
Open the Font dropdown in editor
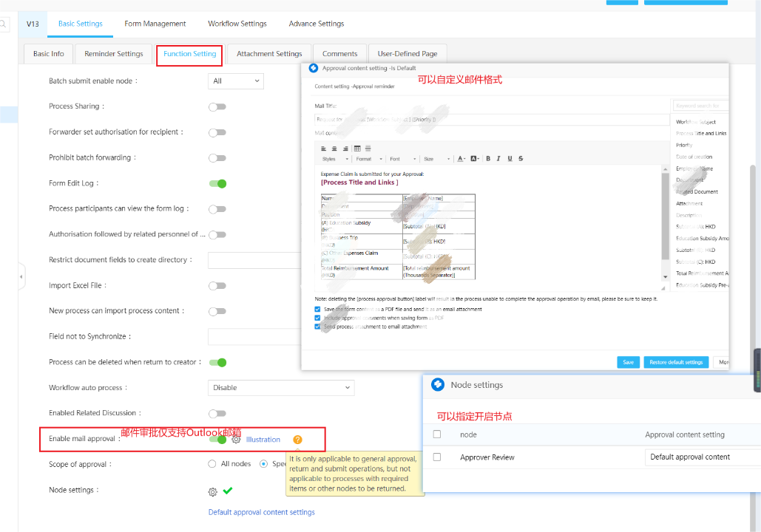[x=403, y=159]
